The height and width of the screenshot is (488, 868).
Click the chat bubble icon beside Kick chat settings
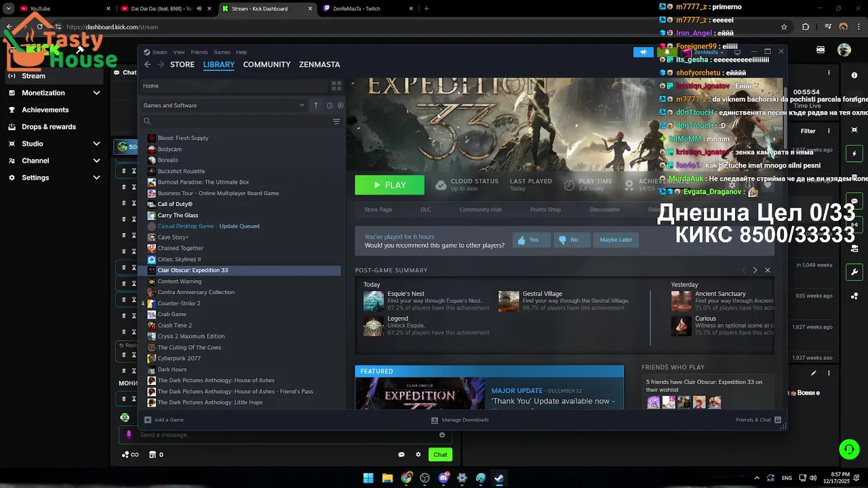click(x=401, y=455)
